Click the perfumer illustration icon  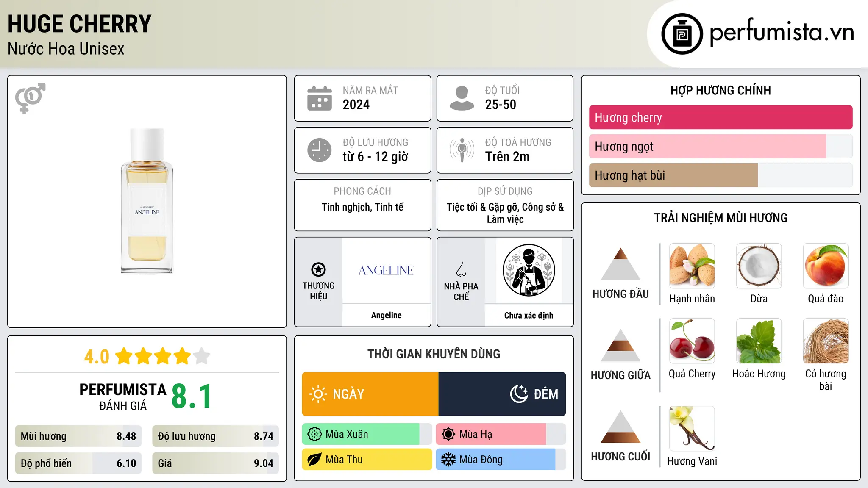pos(529,270)
